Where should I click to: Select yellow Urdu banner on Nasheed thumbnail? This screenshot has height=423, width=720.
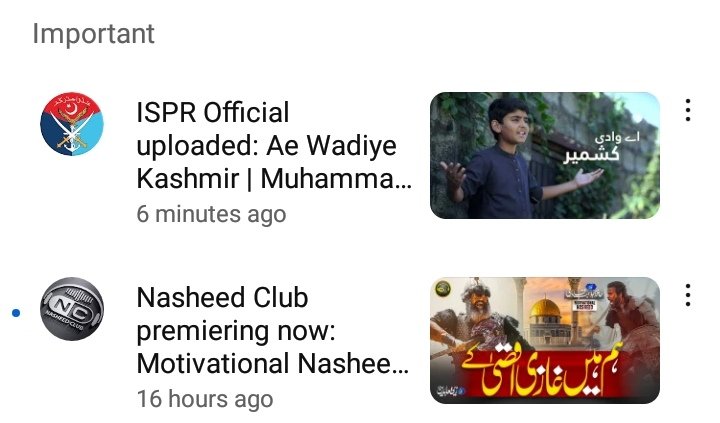546,376
